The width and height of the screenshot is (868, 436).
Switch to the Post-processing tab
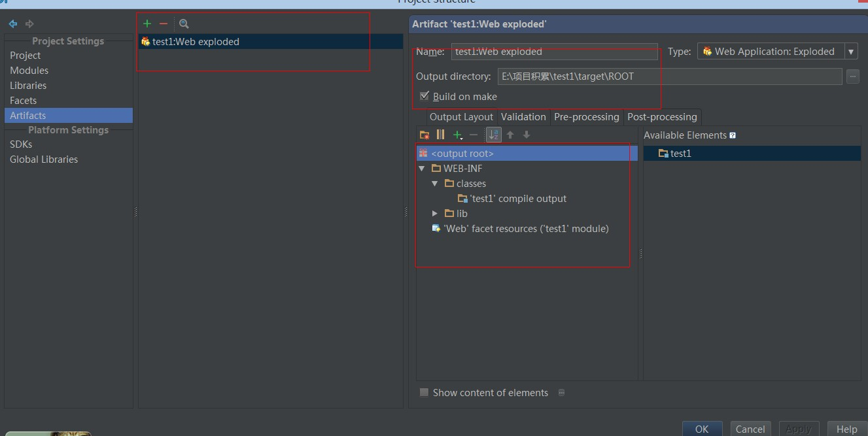coord(662,117)
